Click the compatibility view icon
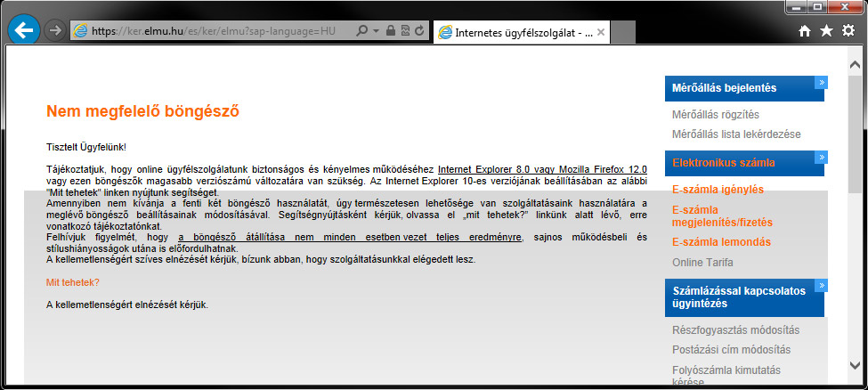Viewport: 868px width, 390px height. click(405, 31)
